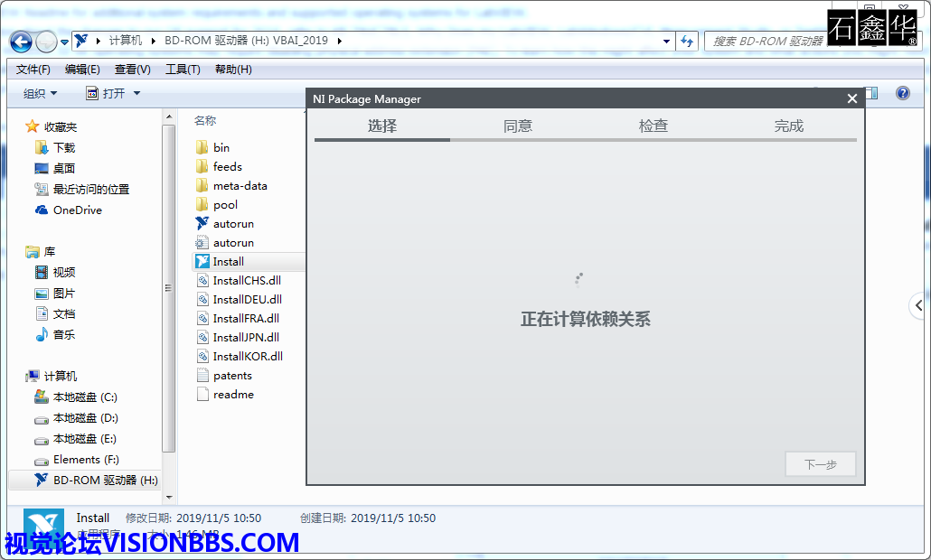The image size is (931, 560).
Task: Select the InstallKOR.dll file icon
Action: [202, 356]
